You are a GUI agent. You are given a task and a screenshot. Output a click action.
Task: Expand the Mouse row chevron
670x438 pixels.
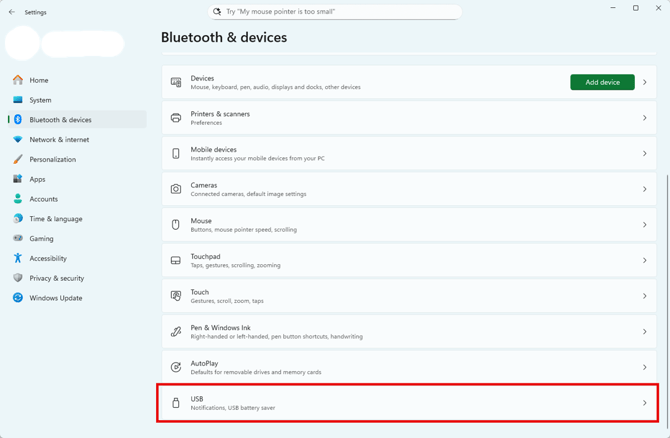(x=644, y=225)
